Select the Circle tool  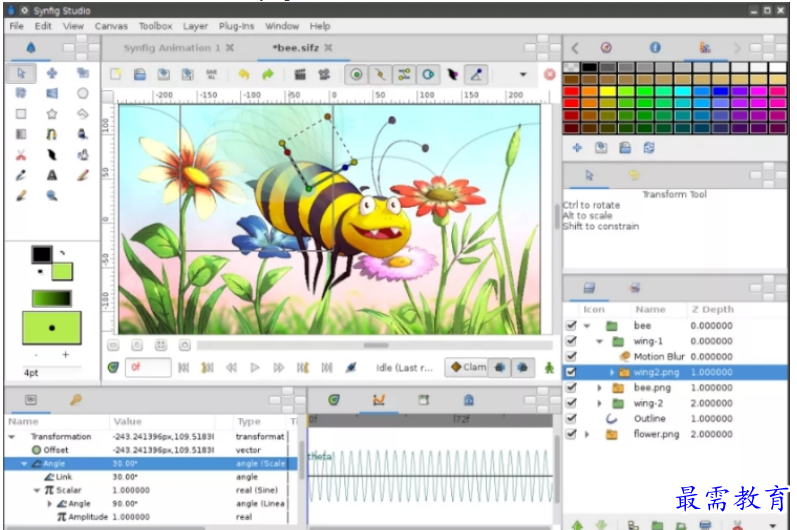[x=82, y=93]
